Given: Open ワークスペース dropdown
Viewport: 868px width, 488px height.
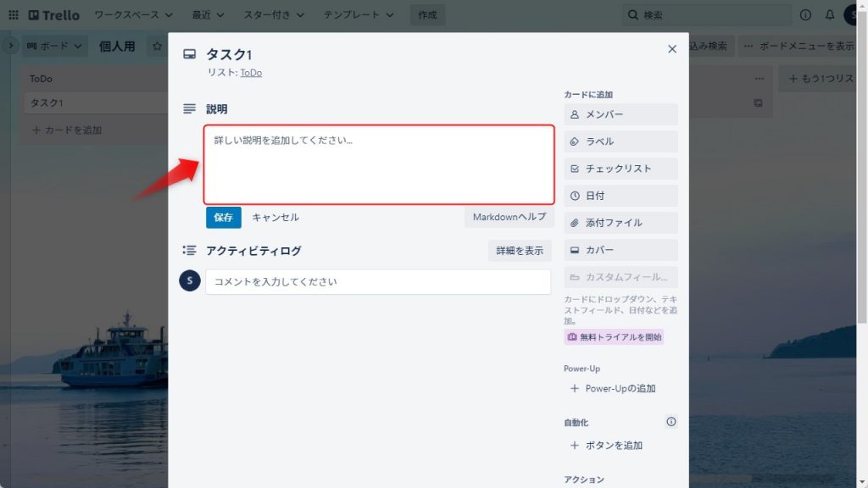Looking at the screenshot, I should [x=133, y=15].
